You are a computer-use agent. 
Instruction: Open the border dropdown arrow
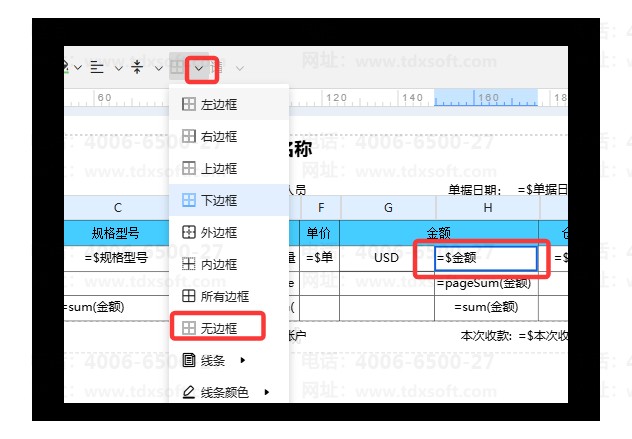(x=200, y=68)
